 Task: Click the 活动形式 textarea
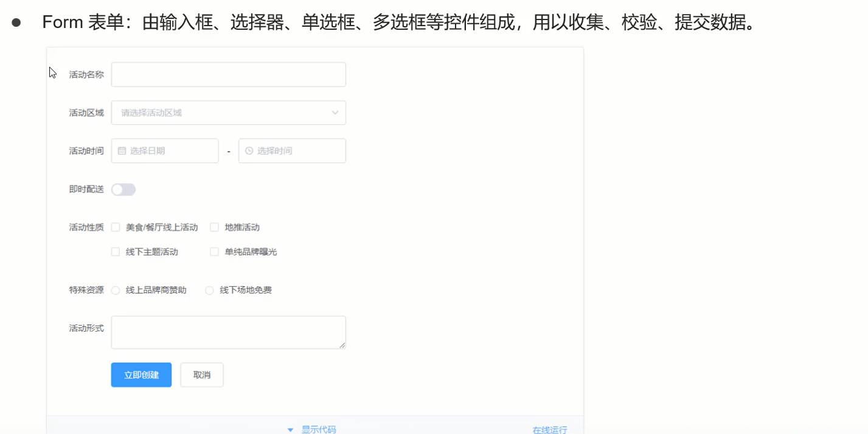228,332
